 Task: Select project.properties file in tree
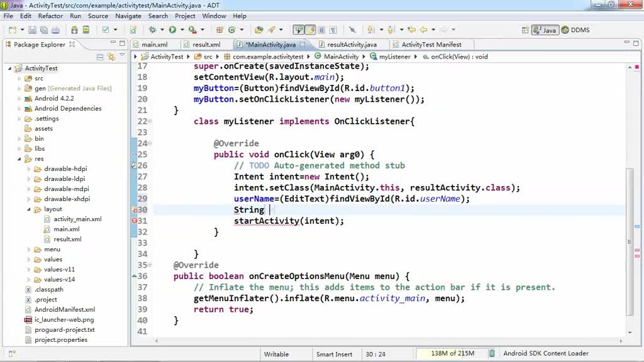tap(61, 340)
